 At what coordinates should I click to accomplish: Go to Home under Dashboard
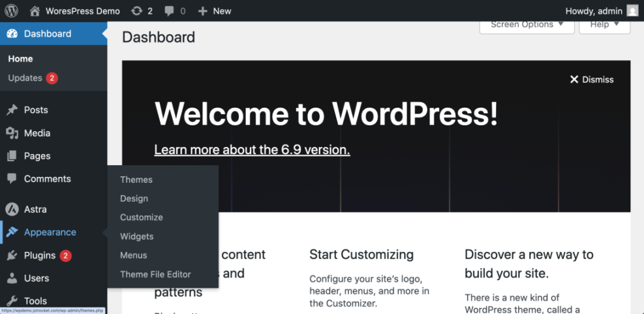(x=20, y=59)
